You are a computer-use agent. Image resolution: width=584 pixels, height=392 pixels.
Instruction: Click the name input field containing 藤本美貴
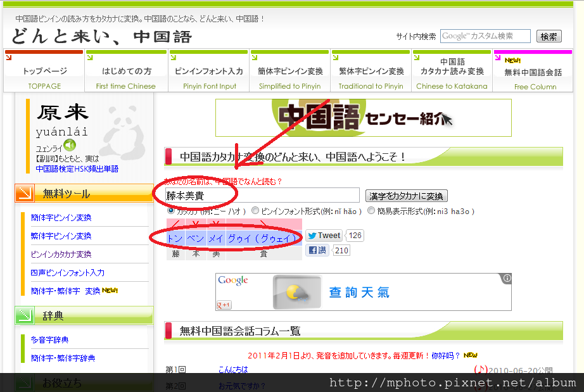click(x=262, y=196)
